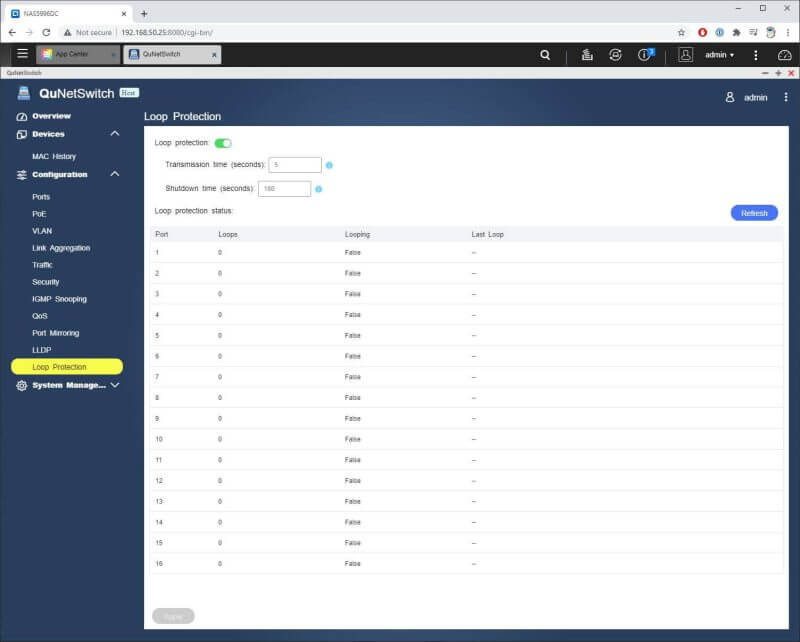Open MAC History page

[54, 157]
